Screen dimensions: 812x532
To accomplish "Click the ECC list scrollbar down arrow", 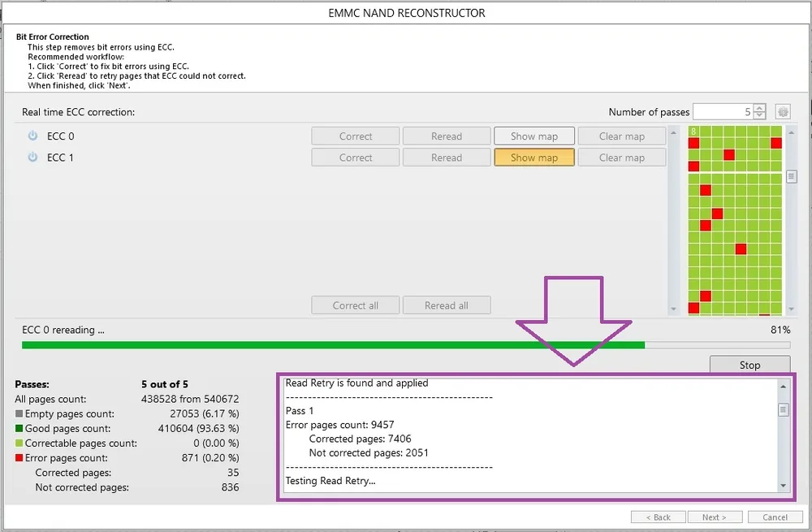I will click(x=673, y=309).
